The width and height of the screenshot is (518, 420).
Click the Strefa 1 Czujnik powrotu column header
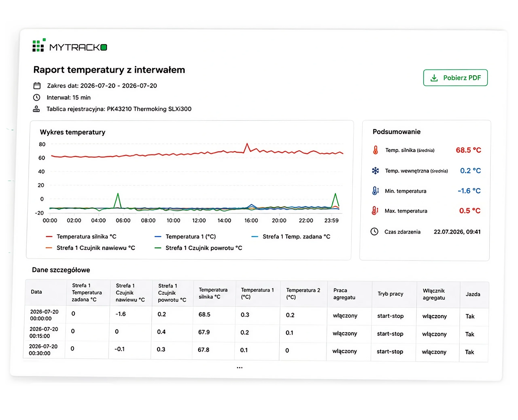(x=173, y=293)
